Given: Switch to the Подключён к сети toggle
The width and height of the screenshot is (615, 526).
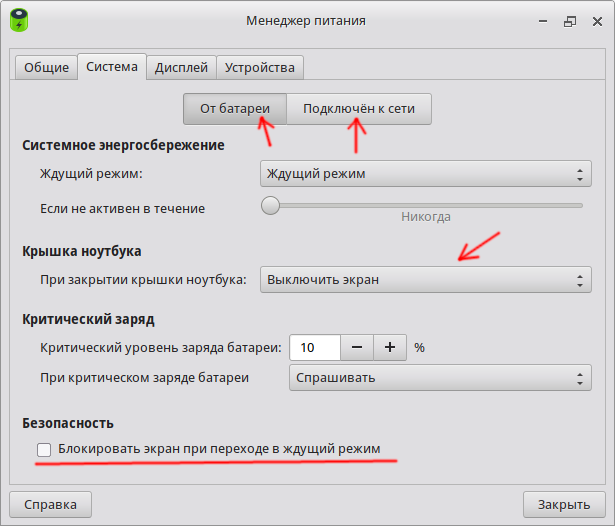Looking at the screenshot, I should (x=359, y=109).
